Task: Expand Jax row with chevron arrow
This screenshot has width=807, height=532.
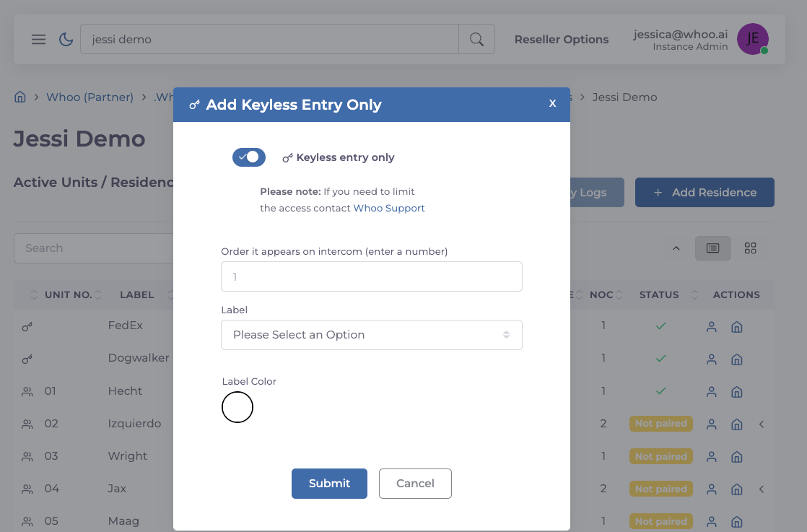Action: pyautogui.click(x=762, y=489)
